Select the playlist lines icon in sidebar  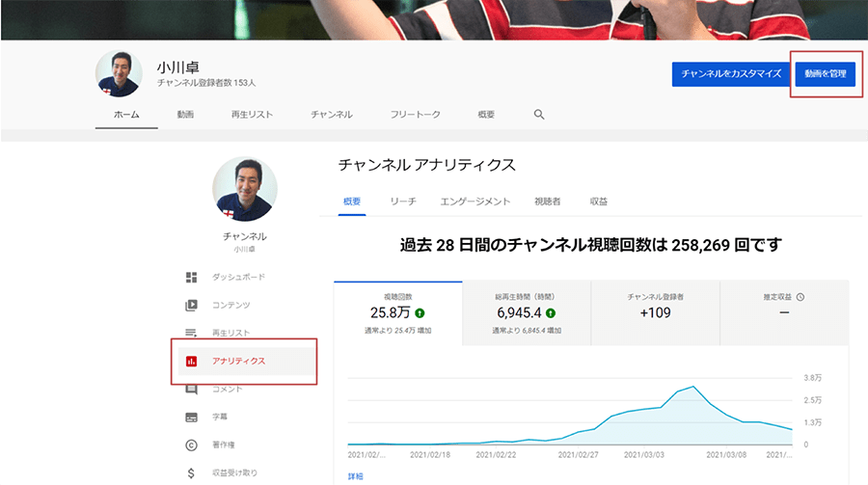[x=191, y=333]
